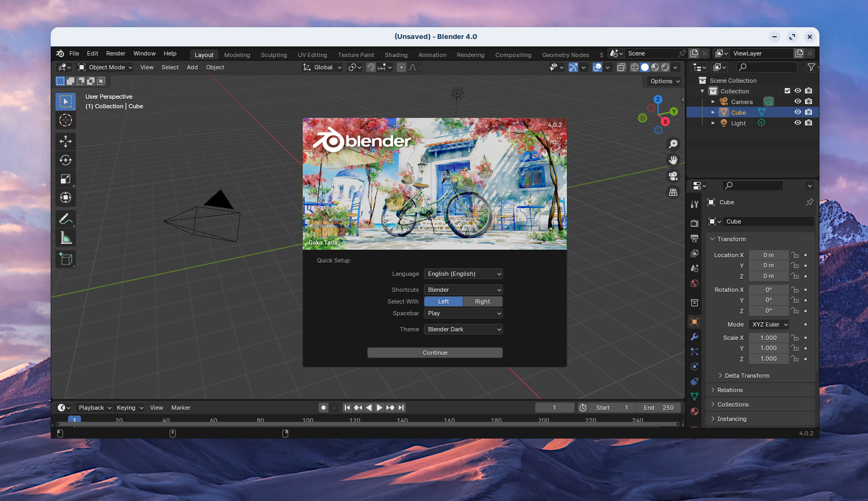This screenshot has height=501, width=868.
Task: Open the Spacebar action dropdown
Action: (463, 313)
